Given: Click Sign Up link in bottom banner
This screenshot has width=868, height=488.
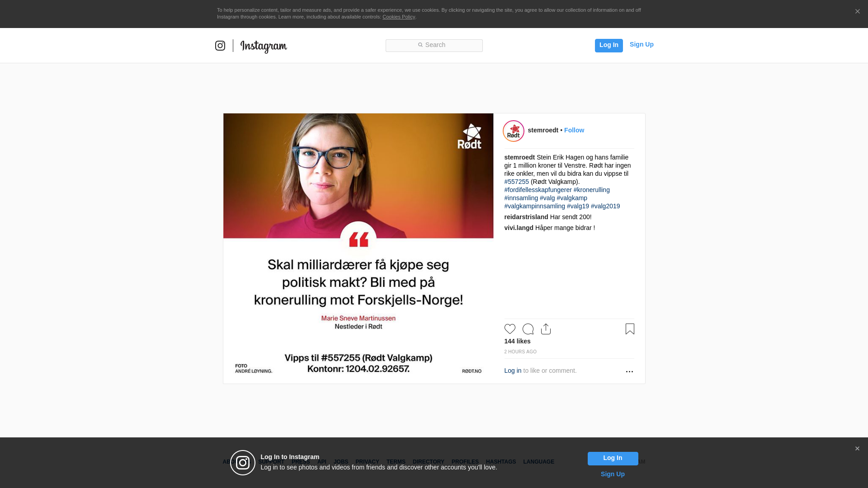Looking at the screenshot, I should point(613,474).
